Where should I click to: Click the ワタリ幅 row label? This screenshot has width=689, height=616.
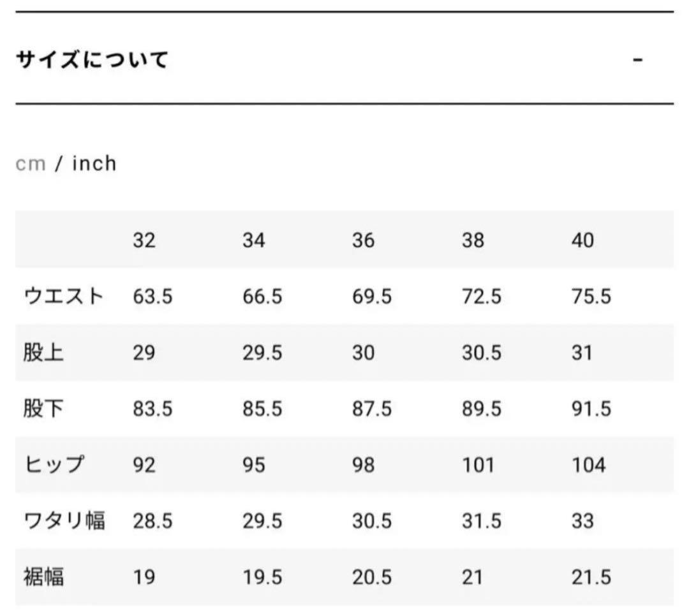(64, 520)
